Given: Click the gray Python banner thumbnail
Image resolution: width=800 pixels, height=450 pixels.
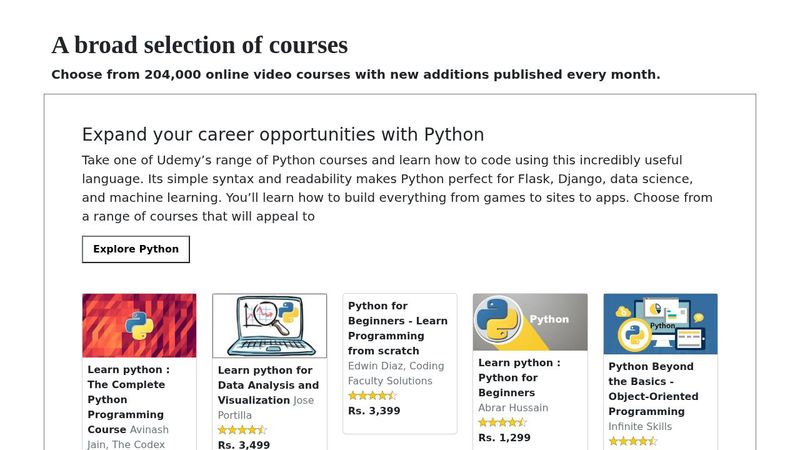Looking at the screenshot, I should tap(530, 321).
